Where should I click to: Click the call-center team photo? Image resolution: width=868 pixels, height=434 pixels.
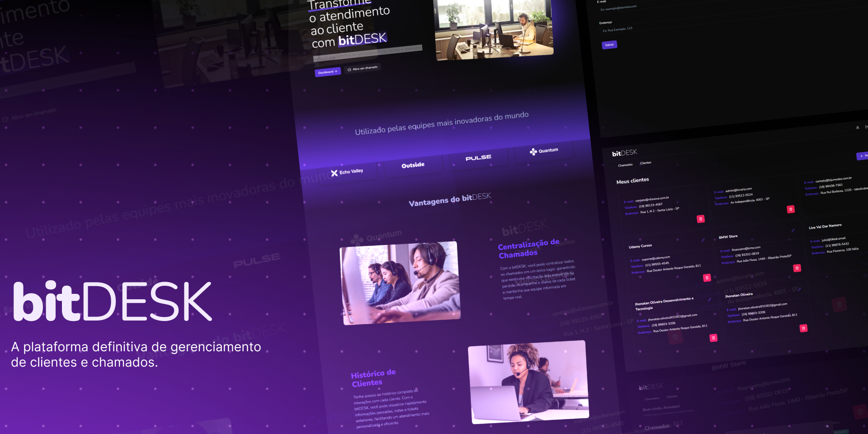pos(400,283)
